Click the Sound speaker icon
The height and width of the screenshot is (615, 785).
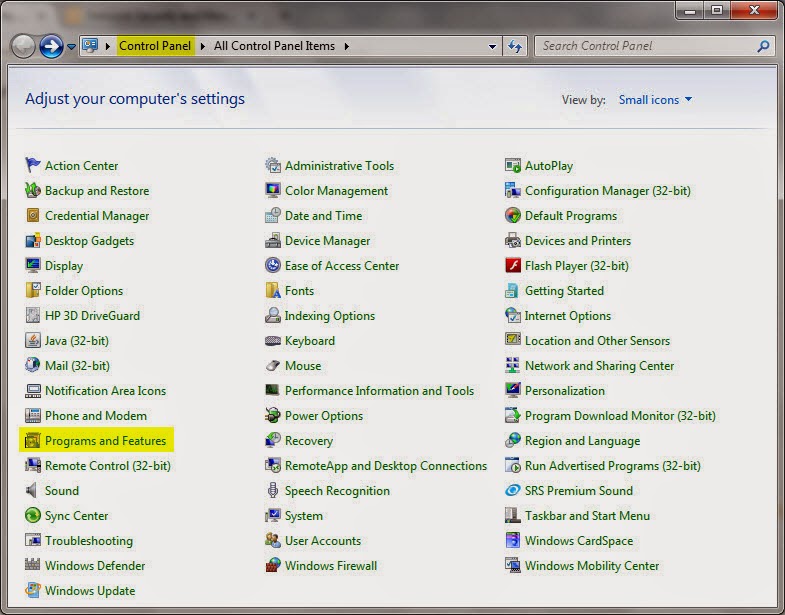pyautogui.click(x=33, y=490)
